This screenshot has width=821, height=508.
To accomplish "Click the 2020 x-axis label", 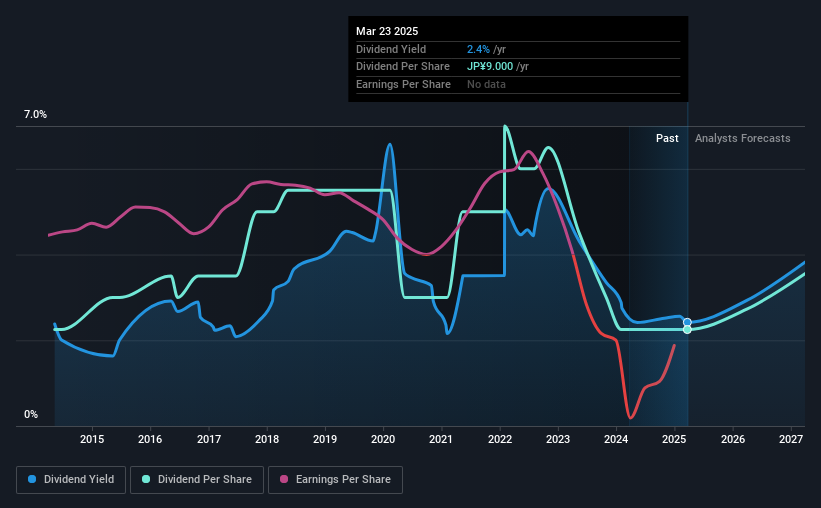I will [383, 439].
